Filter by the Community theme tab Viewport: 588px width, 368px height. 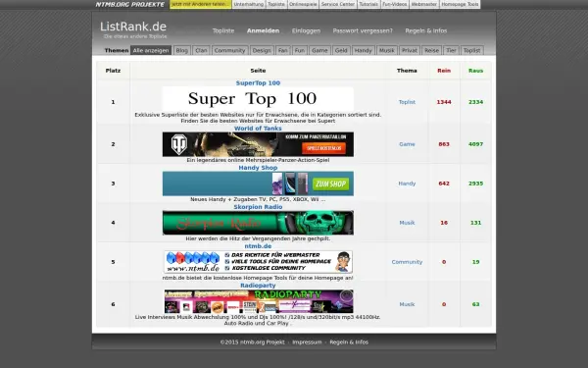229,50
